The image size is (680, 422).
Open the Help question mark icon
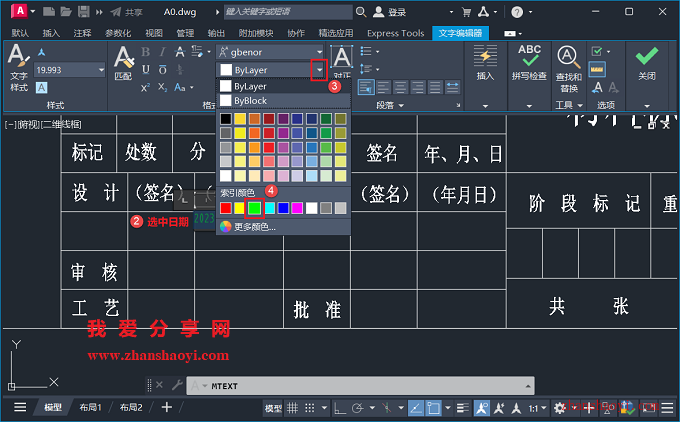(x=517, y=12)
